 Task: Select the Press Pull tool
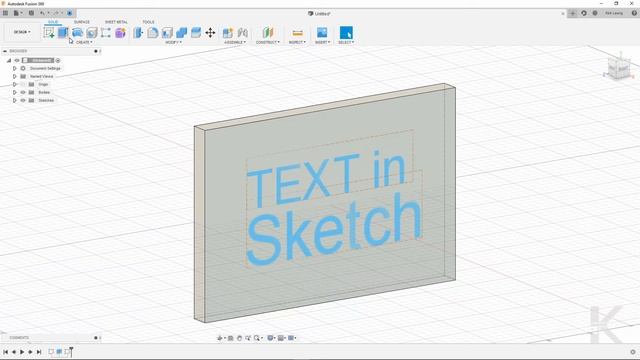[138, 32]
